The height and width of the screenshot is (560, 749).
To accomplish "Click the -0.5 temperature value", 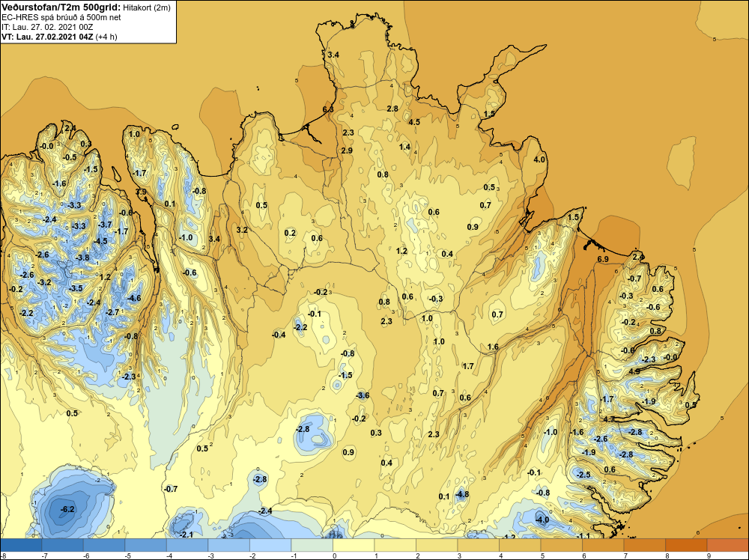I will coord(70,157).
